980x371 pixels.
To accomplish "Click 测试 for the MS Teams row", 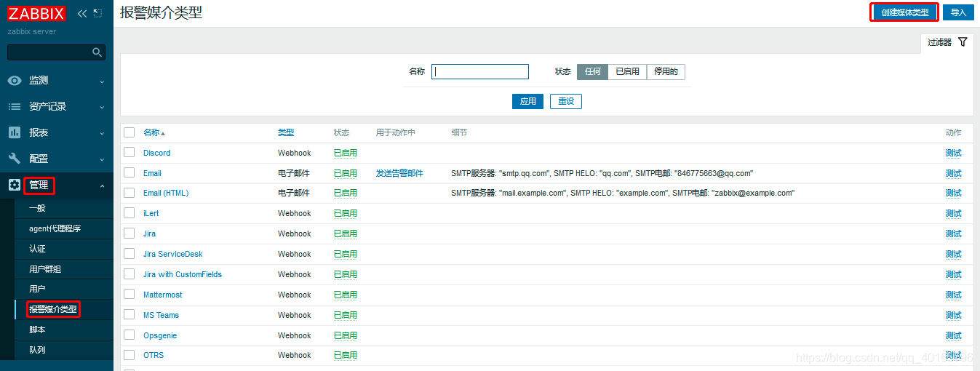I will [953, 315].
